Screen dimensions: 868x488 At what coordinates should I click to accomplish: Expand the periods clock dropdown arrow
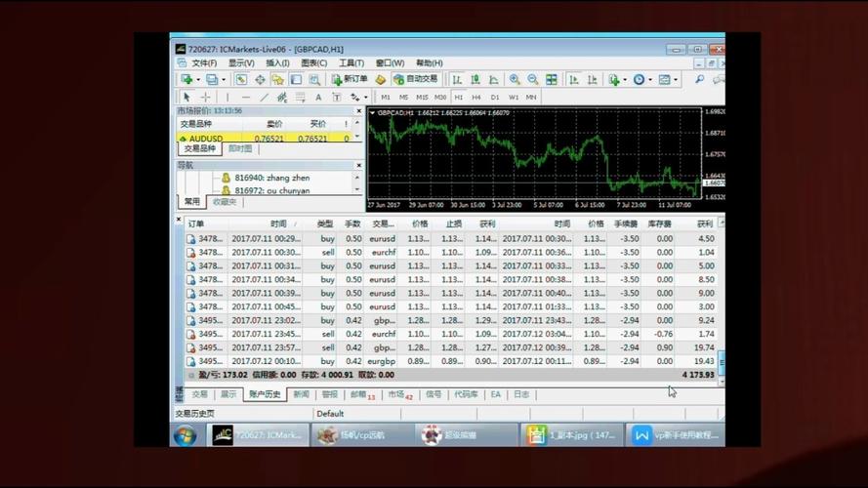point(650,80)
